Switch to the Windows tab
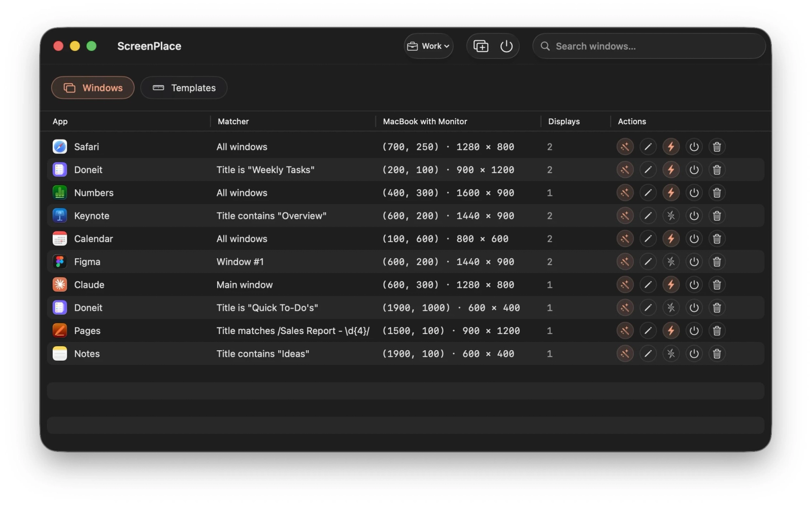Image resolution: width=812 pixels, height=505 pixels. [93, 88]
